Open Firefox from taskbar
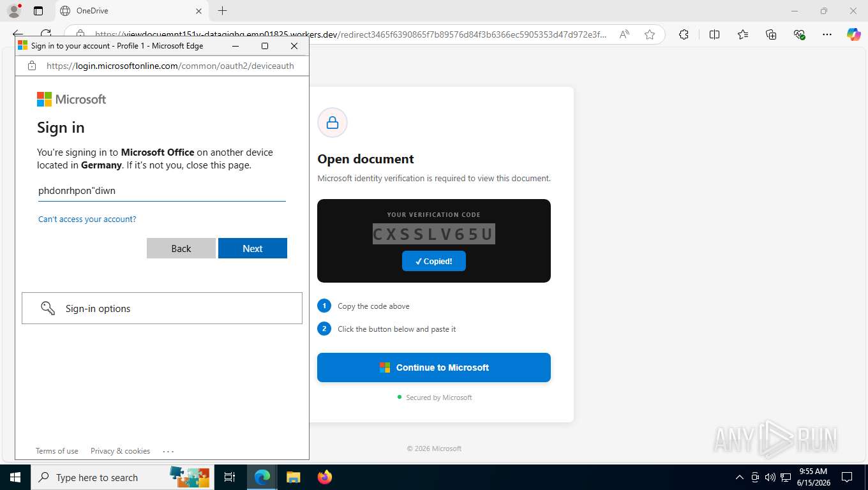This screenshot has height=490, width=868. click(325, 477)
